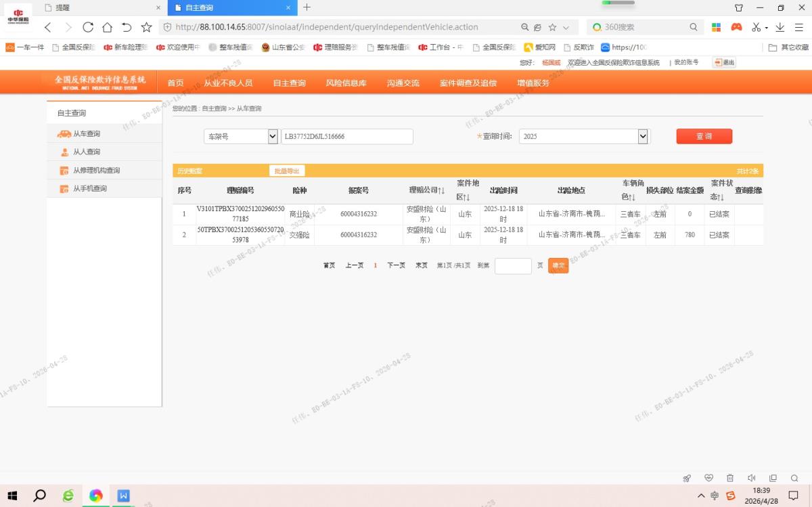The width and height of the screenshot is (812, 507).
Task: Open the WPS Writer taskbar icon
Action: 124,495
